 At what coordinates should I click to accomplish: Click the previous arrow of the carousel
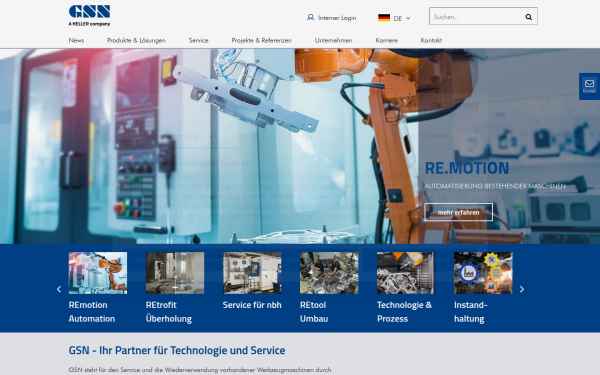59,289
